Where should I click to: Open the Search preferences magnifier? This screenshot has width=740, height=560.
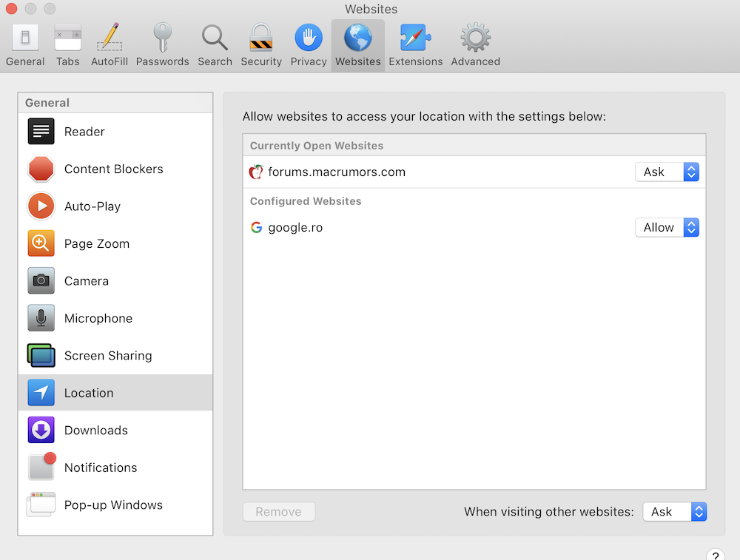pyautogui.click(x=215, y=37)
